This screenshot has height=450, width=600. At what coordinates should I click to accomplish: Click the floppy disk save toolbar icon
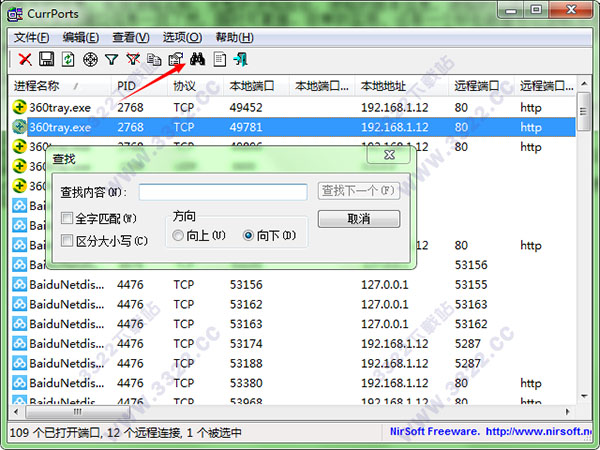(x=46, y=59)
